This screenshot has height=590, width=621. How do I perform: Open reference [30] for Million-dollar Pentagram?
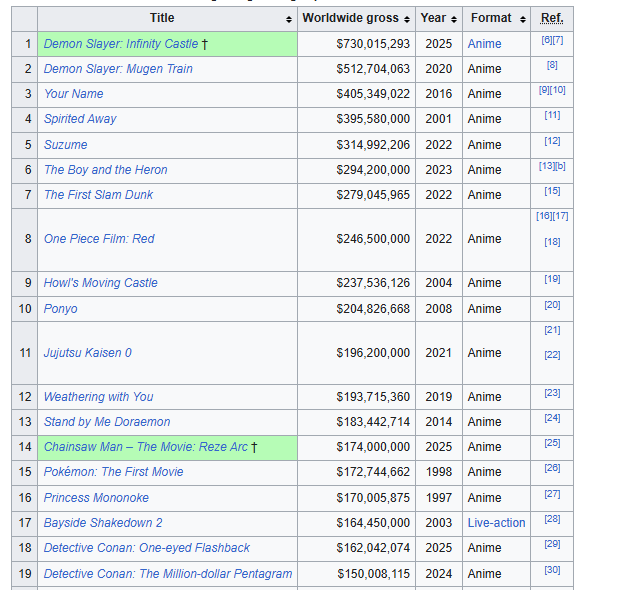pos(552,570)
